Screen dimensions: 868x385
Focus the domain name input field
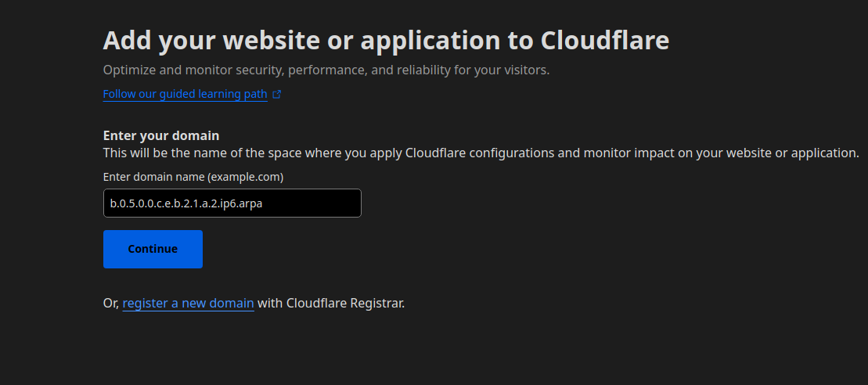pyautogui.click(x=232, y=203)
